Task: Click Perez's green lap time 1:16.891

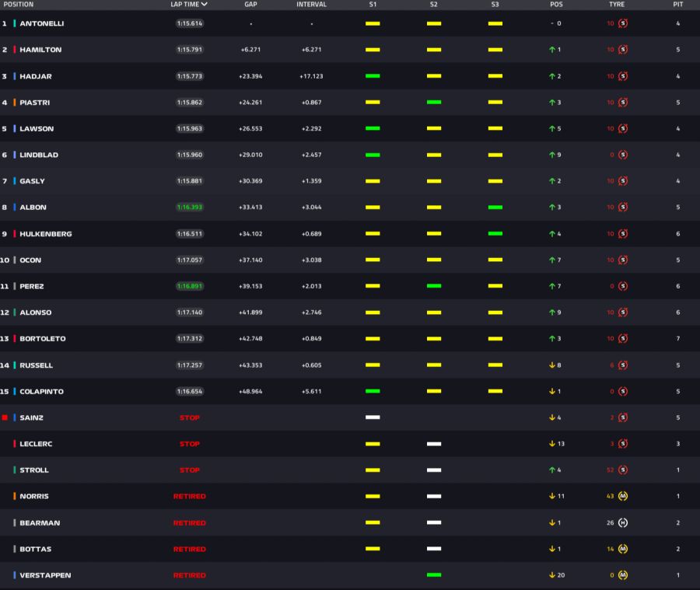Action: [190, 286]
